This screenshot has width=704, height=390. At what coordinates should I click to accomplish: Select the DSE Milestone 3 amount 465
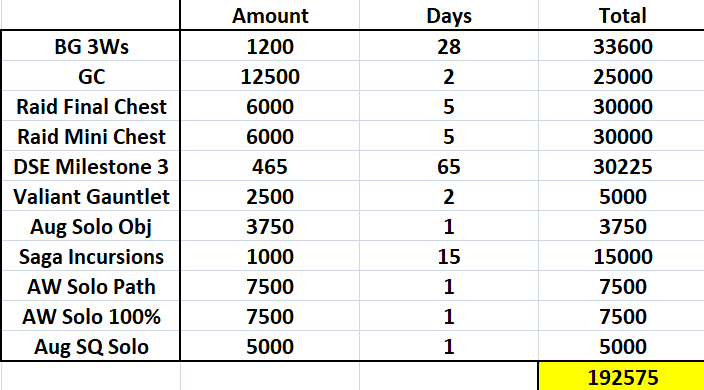click(x=270, y=166)
